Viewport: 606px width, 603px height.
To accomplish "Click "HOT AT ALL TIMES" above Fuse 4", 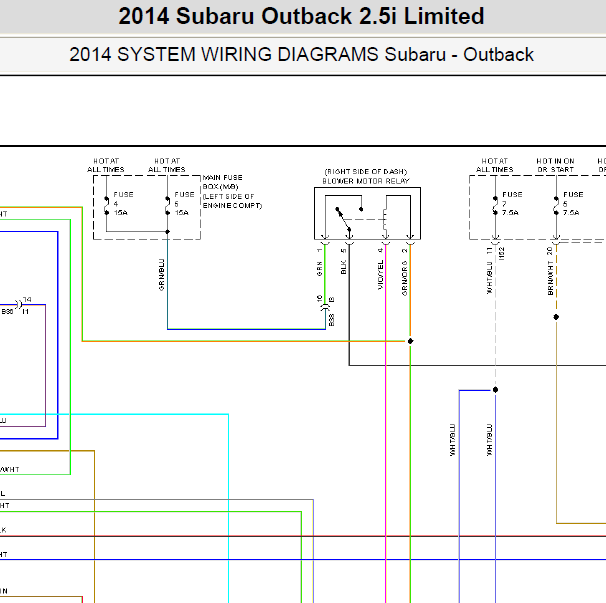I will tap(106, 165).
